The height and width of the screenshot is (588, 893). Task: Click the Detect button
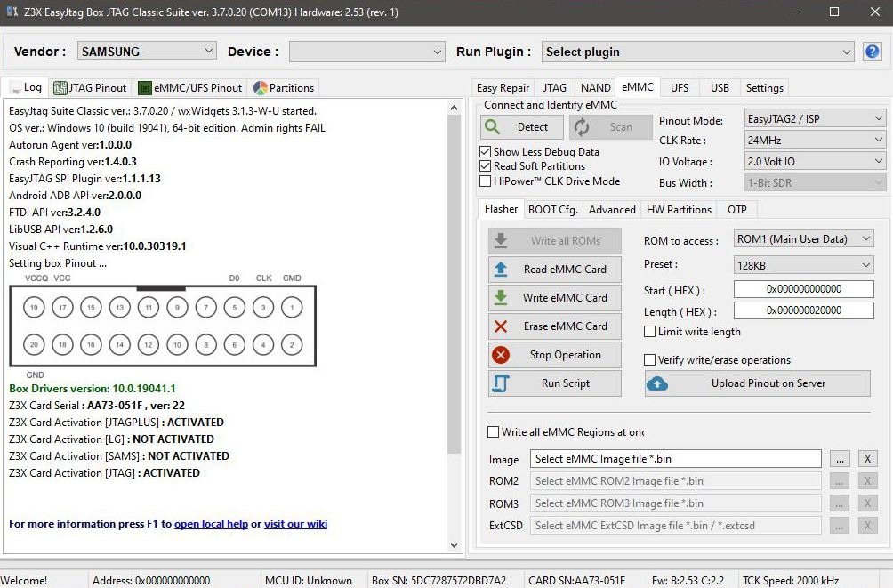click(522, 127)
